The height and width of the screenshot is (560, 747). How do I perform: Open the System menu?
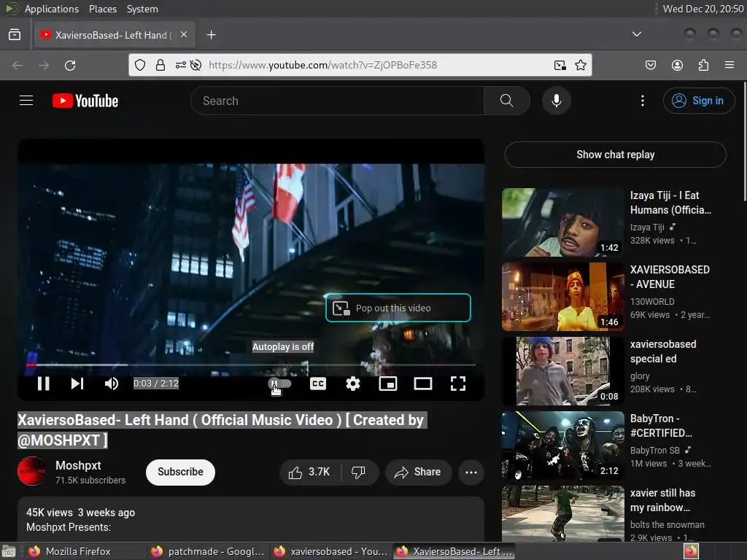pos(142,9)
